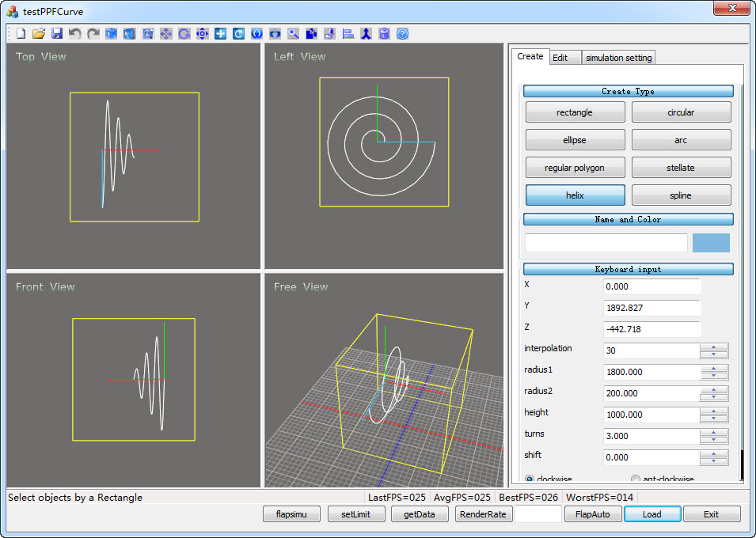Open help with the question mark icon

(x=403, y=33)
